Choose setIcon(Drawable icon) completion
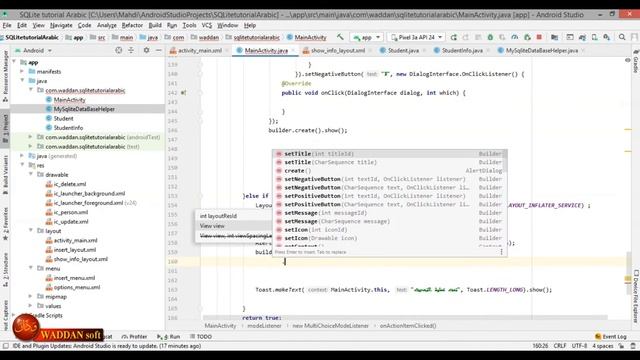Image resolution: width=640 pixels, height=360 pixels. [390, 238]
